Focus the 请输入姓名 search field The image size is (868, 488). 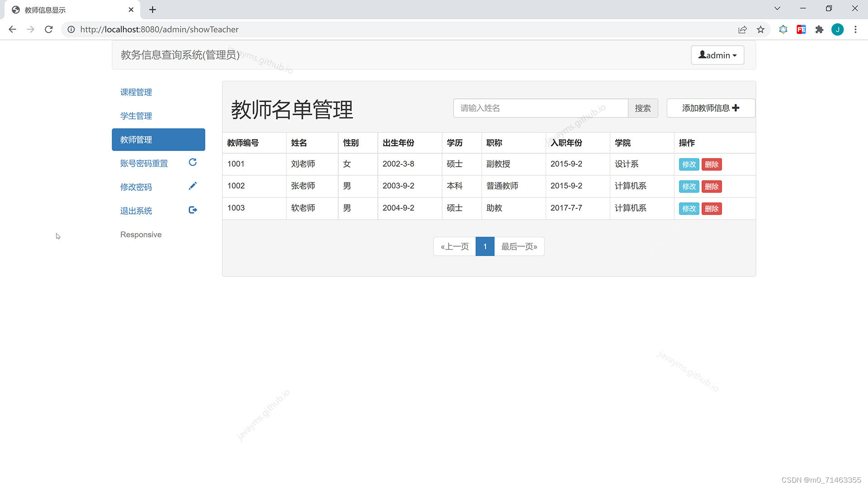(540, 108)
